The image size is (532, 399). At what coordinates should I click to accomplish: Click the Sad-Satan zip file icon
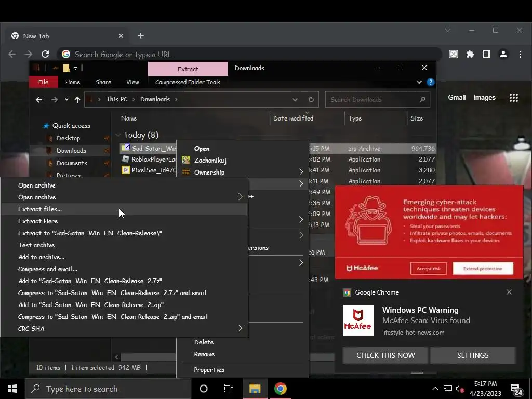126,148
